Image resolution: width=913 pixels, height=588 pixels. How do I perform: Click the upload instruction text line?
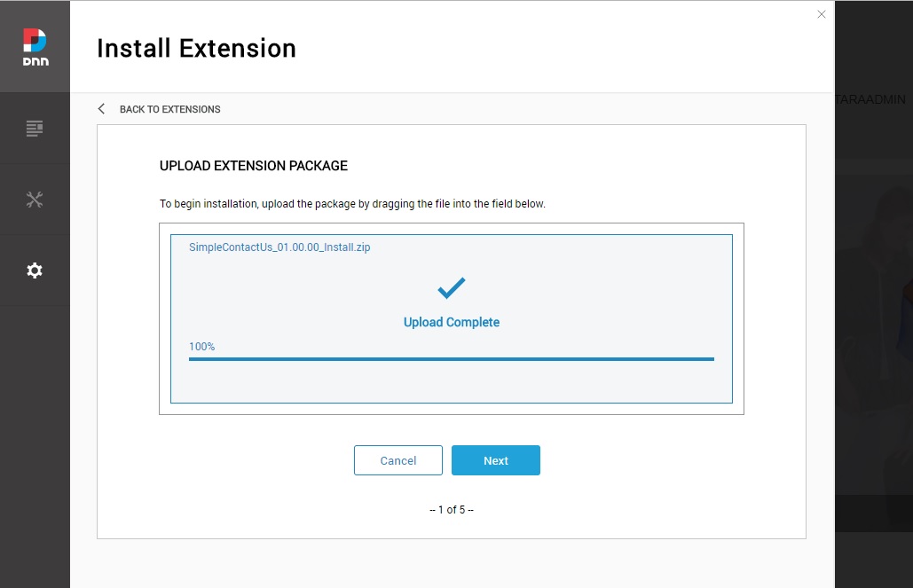click(x=352, y=204)
